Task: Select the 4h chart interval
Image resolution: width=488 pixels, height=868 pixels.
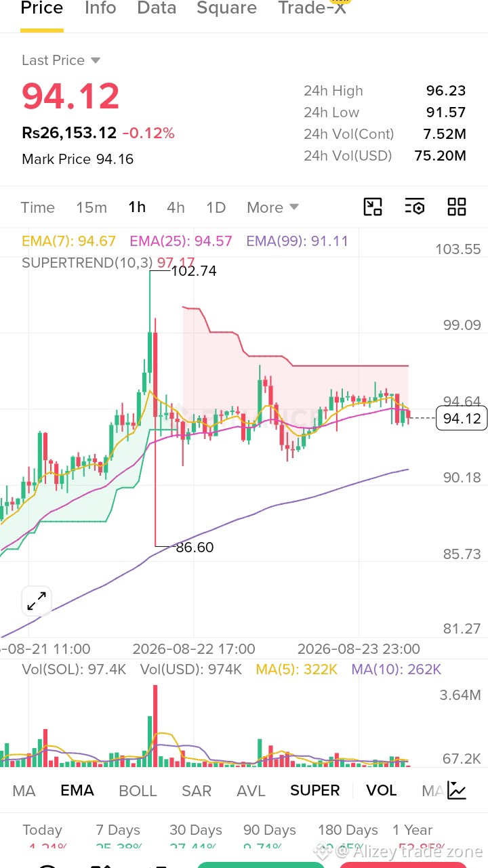Action: click(176, 207)
